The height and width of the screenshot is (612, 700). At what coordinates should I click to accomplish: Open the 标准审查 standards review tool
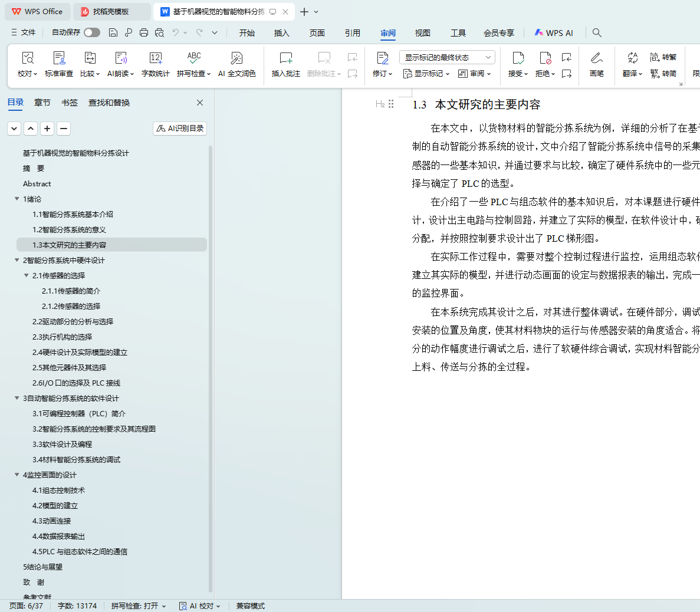click(x=59, y=58)
